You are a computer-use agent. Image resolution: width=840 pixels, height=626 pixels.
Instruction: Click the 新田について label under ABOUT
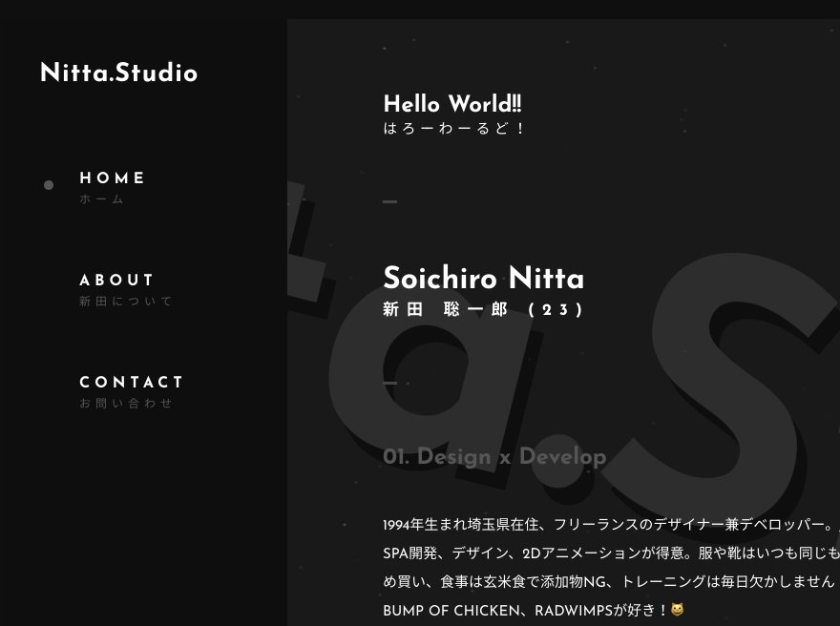coord(125,301)
